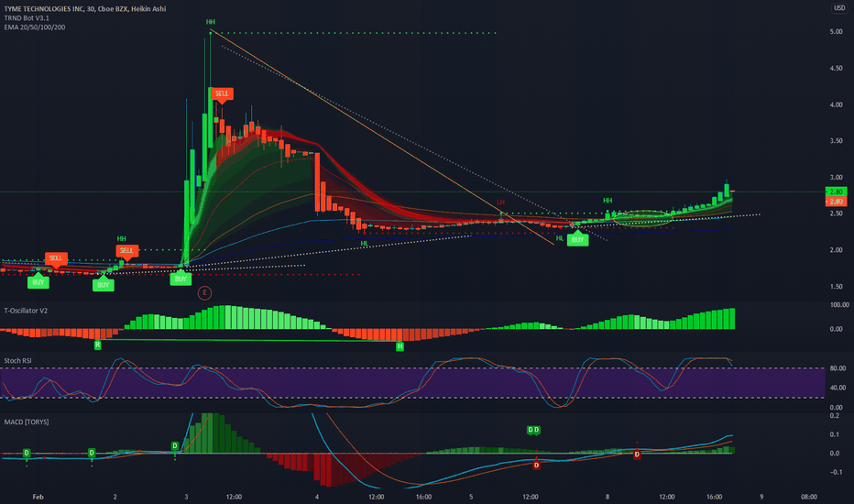Click the date 9 on time axis

[761, 497]
